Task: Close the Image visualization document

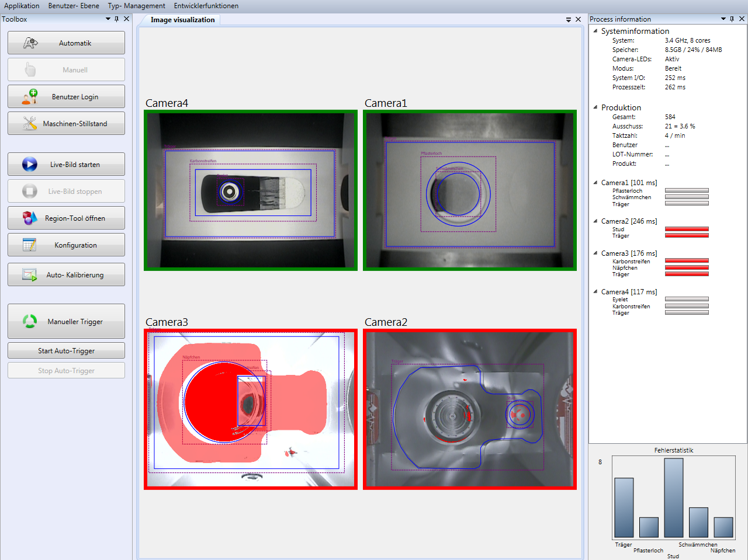Action: click(578, 19)
